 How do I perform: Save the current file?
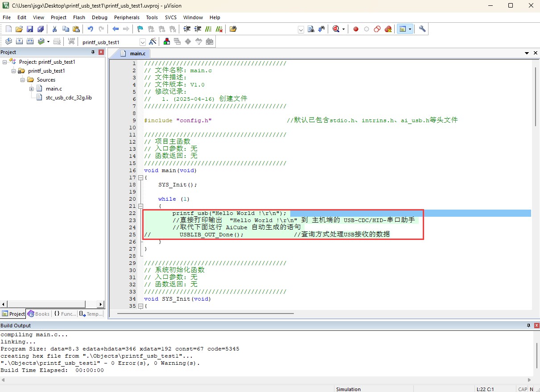30,29
